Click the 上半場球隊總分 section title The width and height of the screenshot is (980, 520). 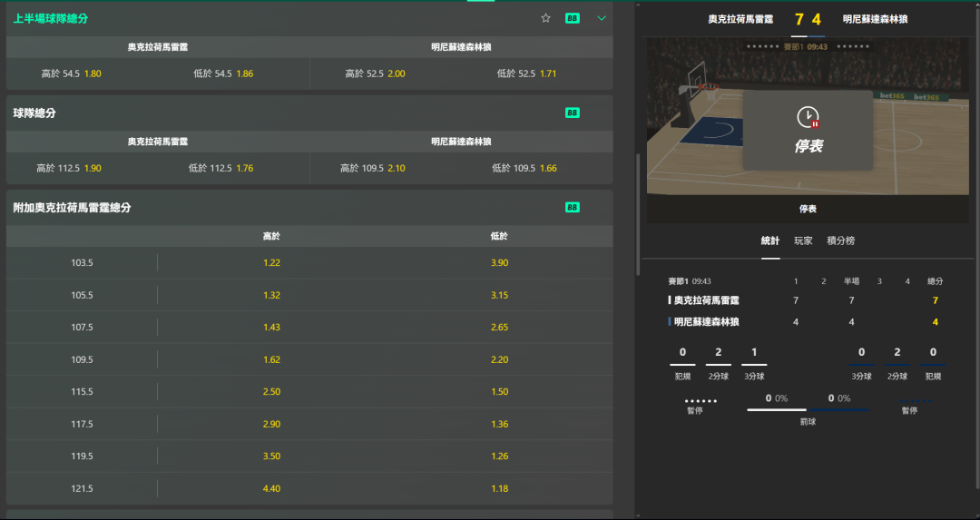(x=51, y=19)
